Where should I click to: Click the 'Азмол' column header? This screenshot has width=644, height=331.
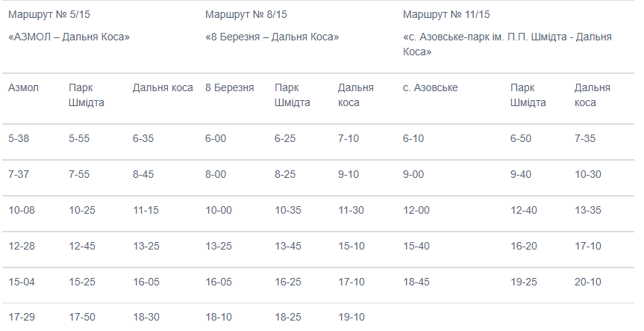(23, 87)
